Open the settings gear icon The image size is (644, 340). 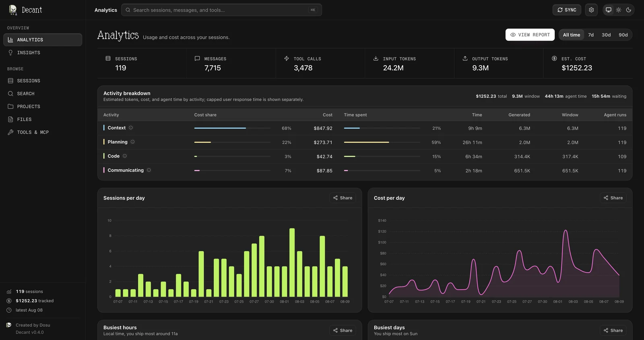pyautogui.click(x=591, y=10)
